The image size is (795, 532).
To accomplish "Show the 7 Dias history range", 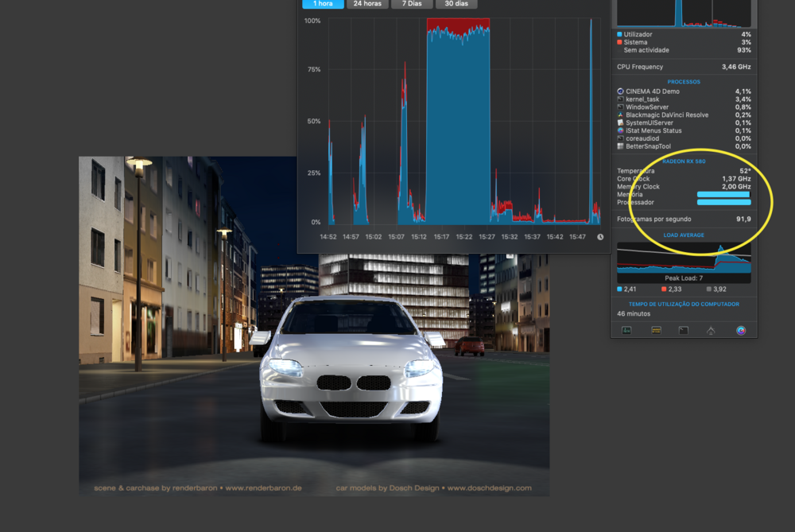I will click(x=412, y=4).
